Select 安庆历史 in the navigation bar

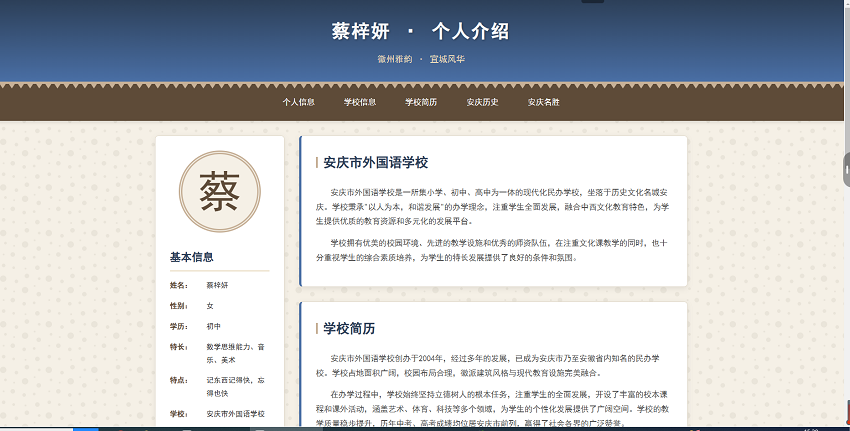pos(482,102)
